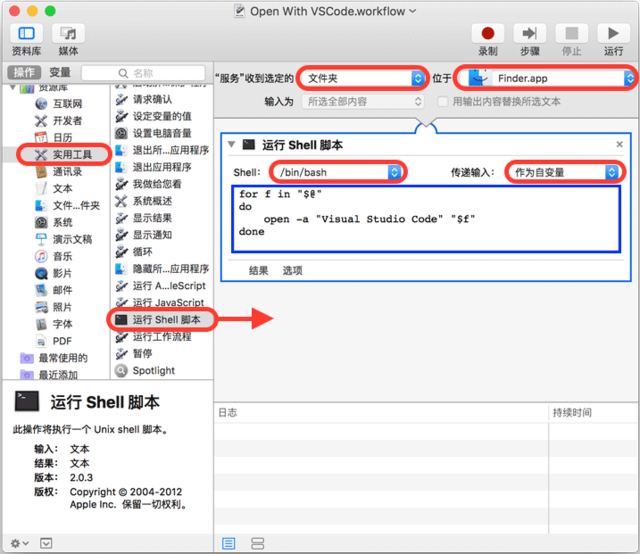Open the 文件夹 service input type dropdown
This screenshot has height=554, width=640.
(x=363, y=78)
